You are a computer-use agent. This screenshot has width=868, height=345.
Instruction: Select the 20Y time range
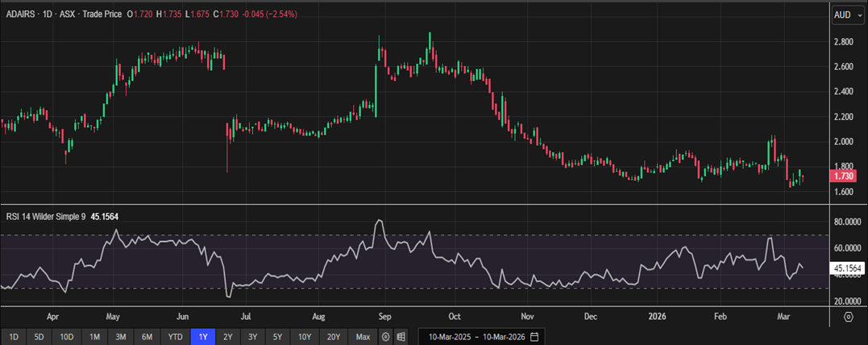(x=334, y=335)
